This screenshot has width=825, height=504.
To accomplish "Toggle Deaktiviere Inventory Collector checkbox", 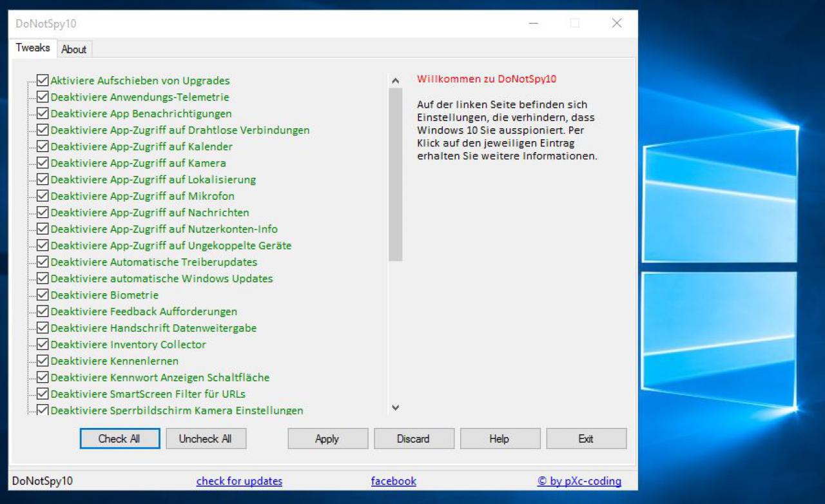I will (x=43, y=344).
